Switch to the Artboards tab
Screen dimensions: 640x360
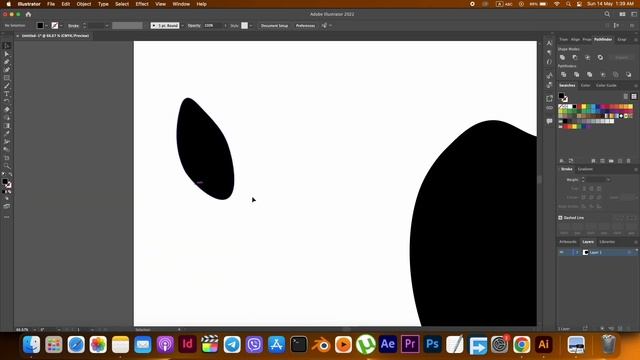point(568,242)
